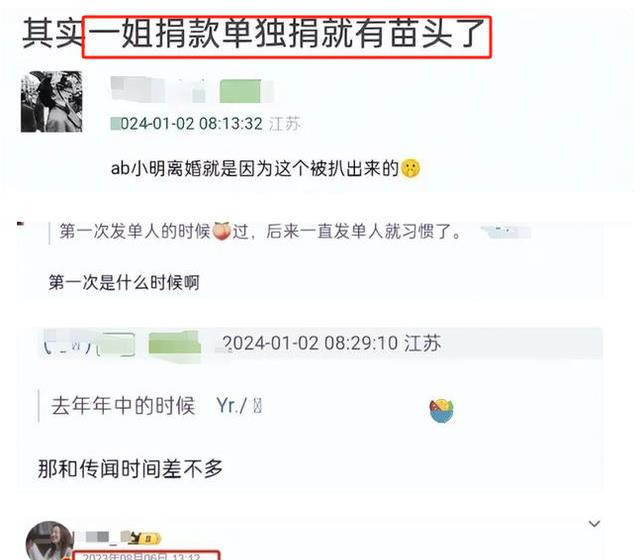Click the reply text 那和传闻时间差不多

tap(130, 469)
